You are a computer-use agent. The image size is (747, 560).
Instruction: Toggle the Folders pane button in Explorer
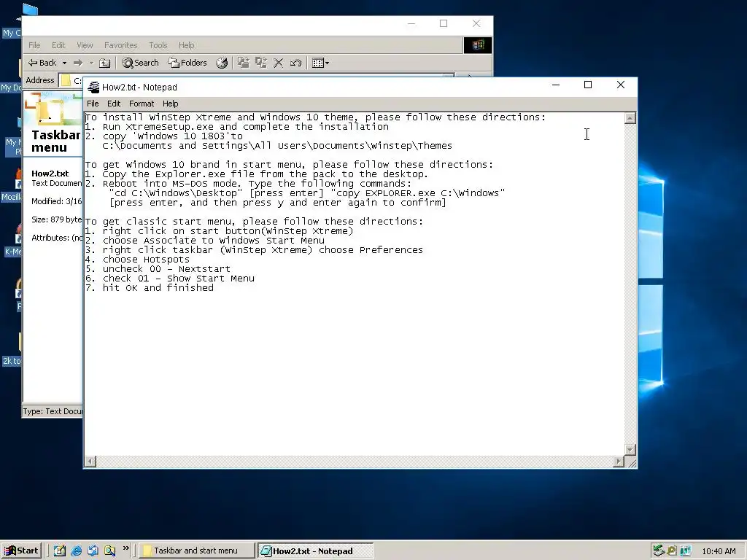click(187, 63)
